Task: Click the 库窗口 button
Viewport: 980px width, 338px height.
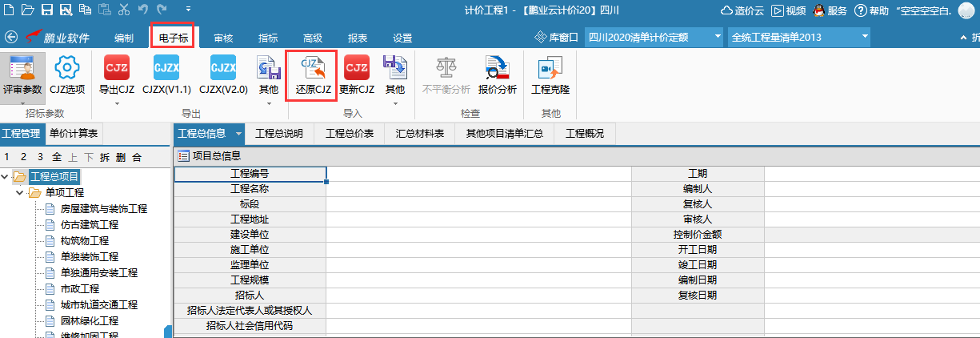Action: pos(556,38)
